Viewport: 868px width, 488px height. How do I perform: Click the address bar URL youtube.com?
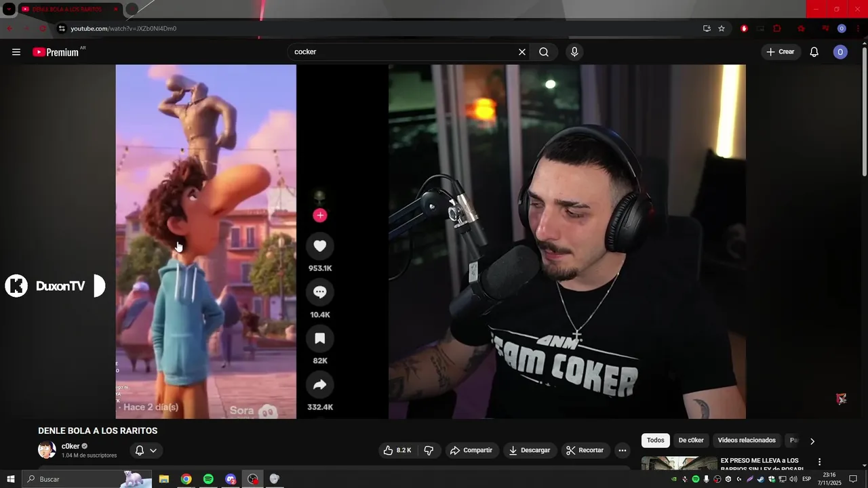123,28
